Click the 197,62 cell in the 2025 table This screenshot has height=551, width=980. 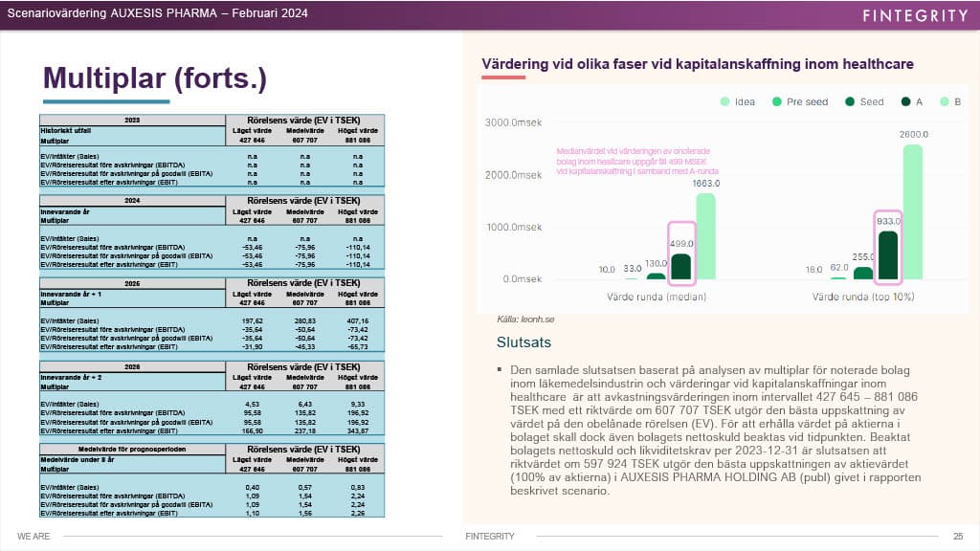coord(253,320)
